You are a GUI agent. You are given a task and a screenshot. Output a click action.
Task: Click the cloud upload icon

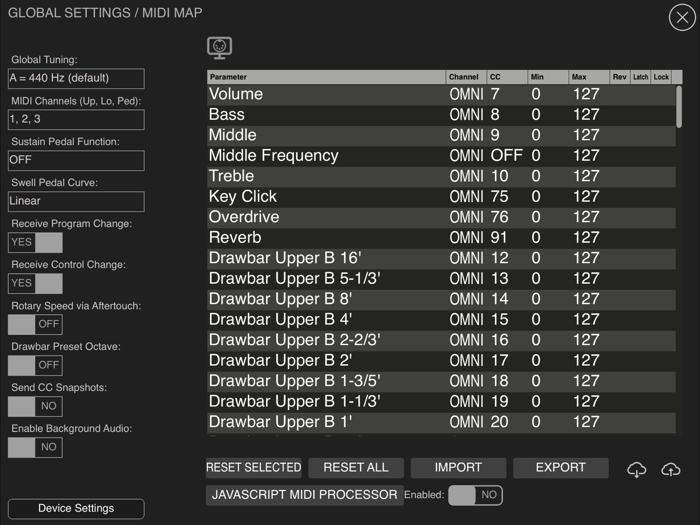[x=671, y=469]
